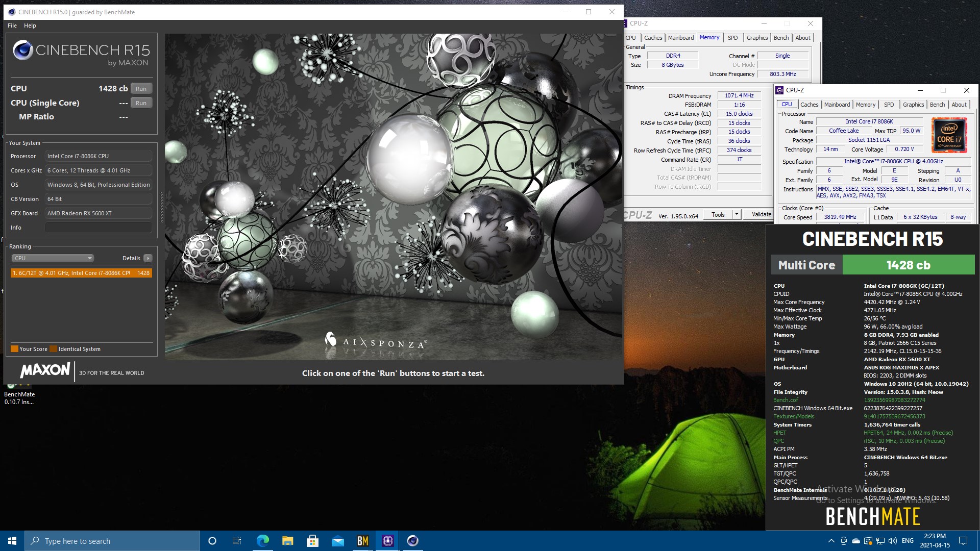The height and width of the screenshot is (551, 980).
Task: Open the Help menu in Cinebench
Action: pos(30,26)
